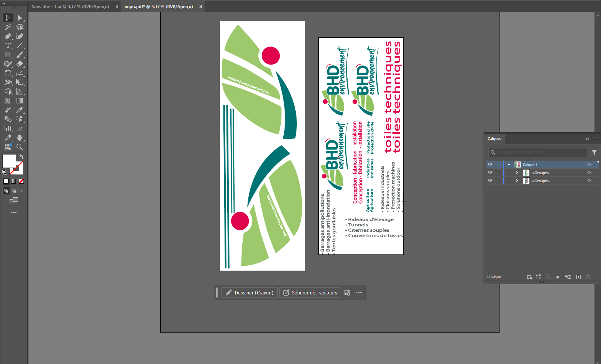Close the impo.pdf document tab
Viewport: 601px width, 364px height.
(x=200, y=7)
